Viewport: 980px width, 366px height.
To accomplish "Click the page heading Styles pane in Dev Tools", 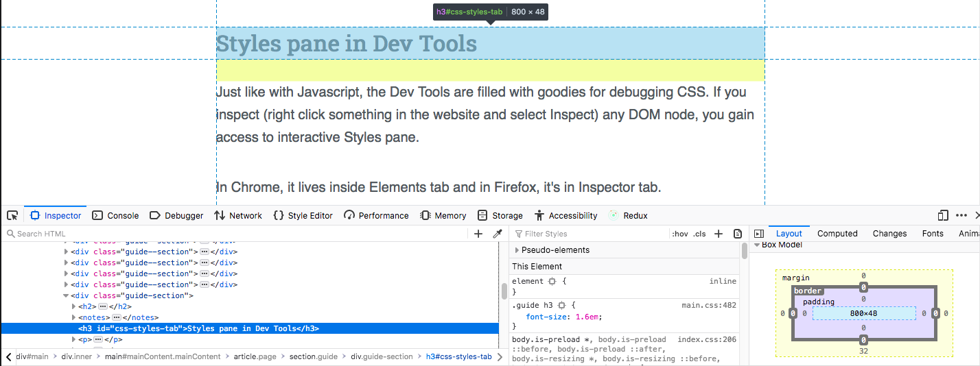I will click(x=347, y=43).
